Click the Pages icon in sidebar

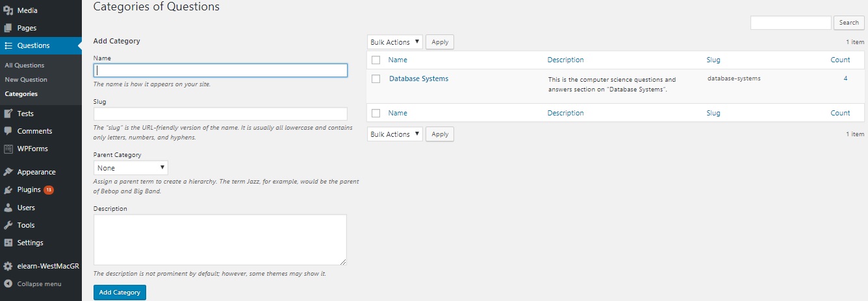tap(8, 28)
